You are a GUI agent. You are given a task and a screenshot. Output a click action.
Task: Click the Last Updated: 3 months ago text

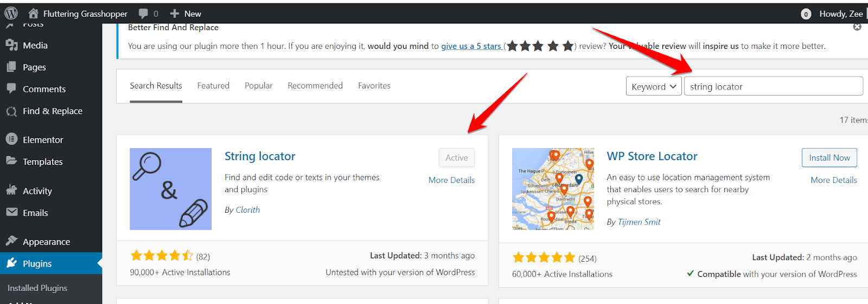coord(422,255)
